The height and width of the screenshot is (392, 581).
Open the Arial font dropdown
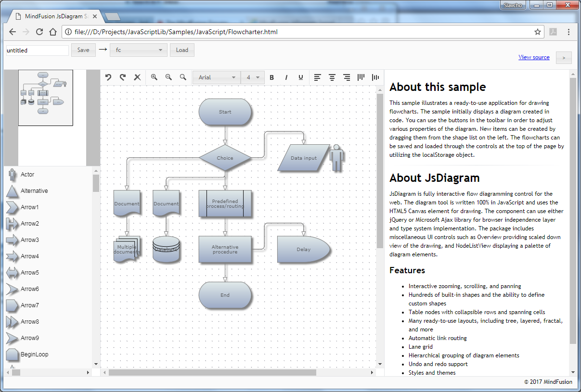click(x=216, y=77)
